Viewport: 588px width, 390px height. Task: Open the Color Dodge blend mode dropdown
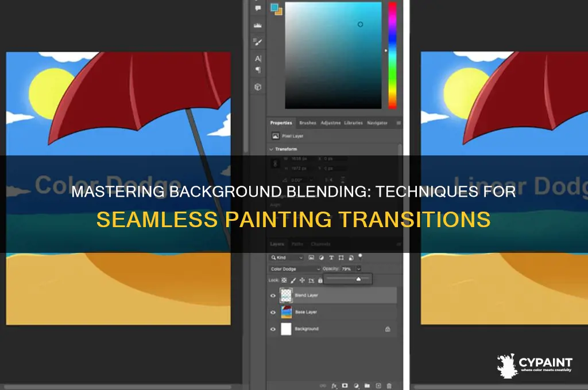pyautogui.click(x=295, y=269)
